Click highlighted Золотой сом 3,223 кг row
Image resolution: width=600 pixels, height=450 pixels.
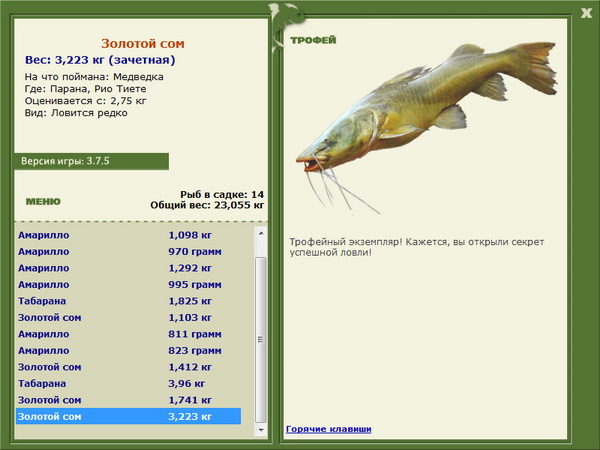[129, 416]
